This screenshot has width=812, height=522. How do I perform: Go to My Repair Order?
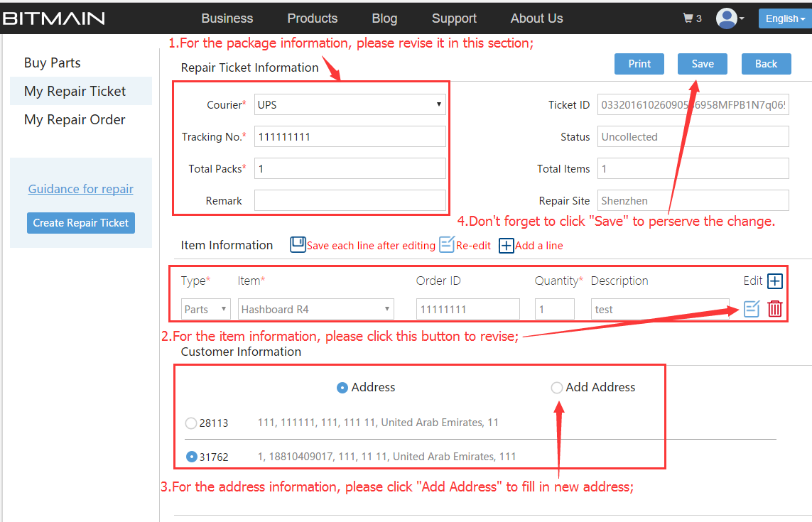coord(75,120)
